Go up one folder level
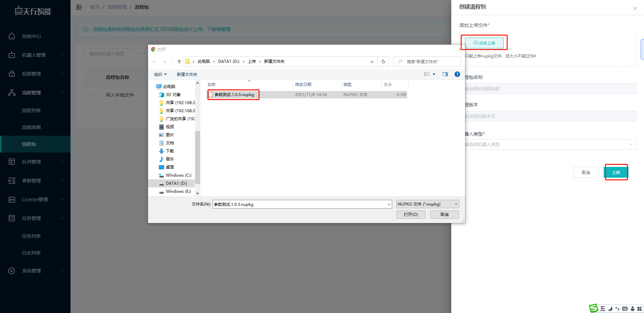Image resolution: width=644 pixels, height=313 pixels. pos(179,61)
